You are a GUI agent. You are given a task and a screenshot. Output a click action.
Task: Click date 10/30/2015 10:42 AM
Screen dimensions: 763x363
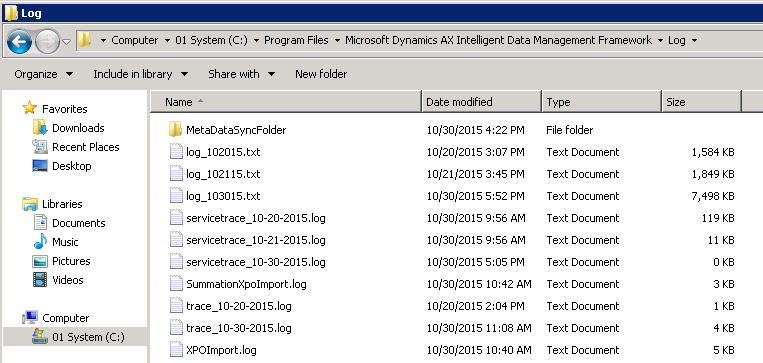coord(479,284)
